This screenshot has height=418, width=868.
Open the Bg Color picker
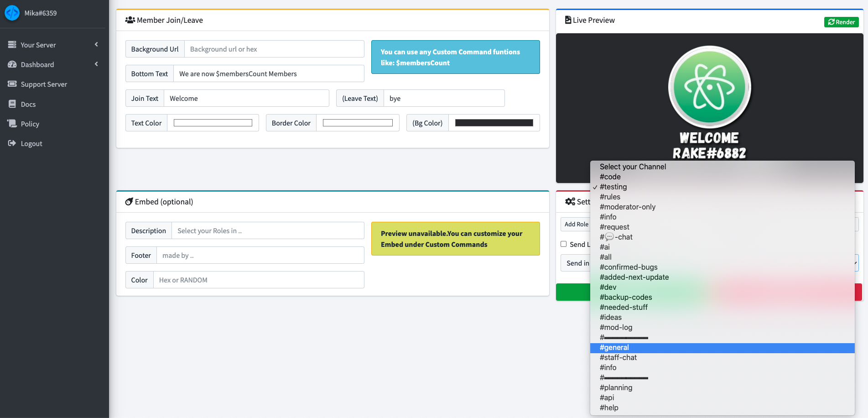(494, 123)
